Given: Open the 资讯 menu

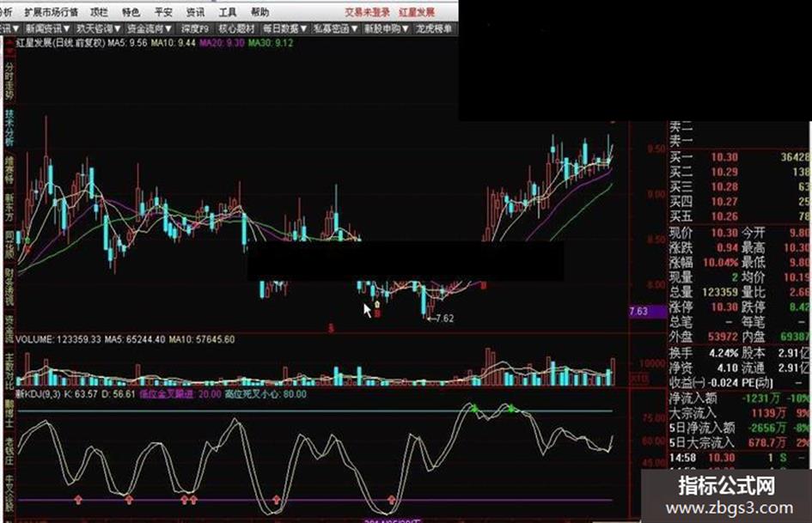Looking at the screenshot, I should pos(196,11).
